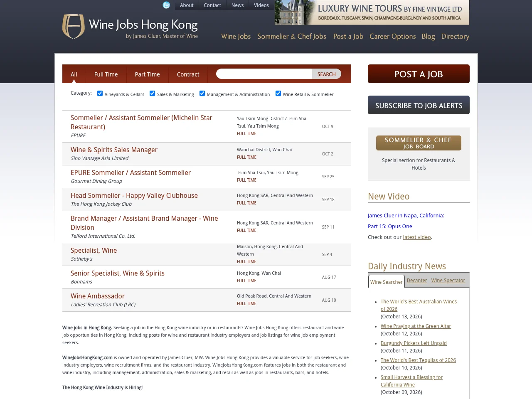Open Burgundy Pickers Left Unpaid article

[414, 343]
